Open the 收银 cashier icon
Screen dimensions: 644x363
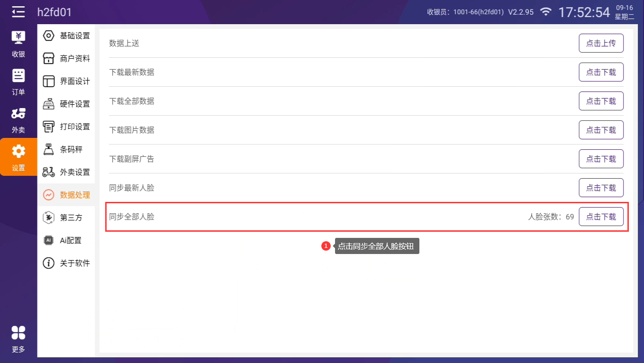pyautogui.click(x=18, y=38)
